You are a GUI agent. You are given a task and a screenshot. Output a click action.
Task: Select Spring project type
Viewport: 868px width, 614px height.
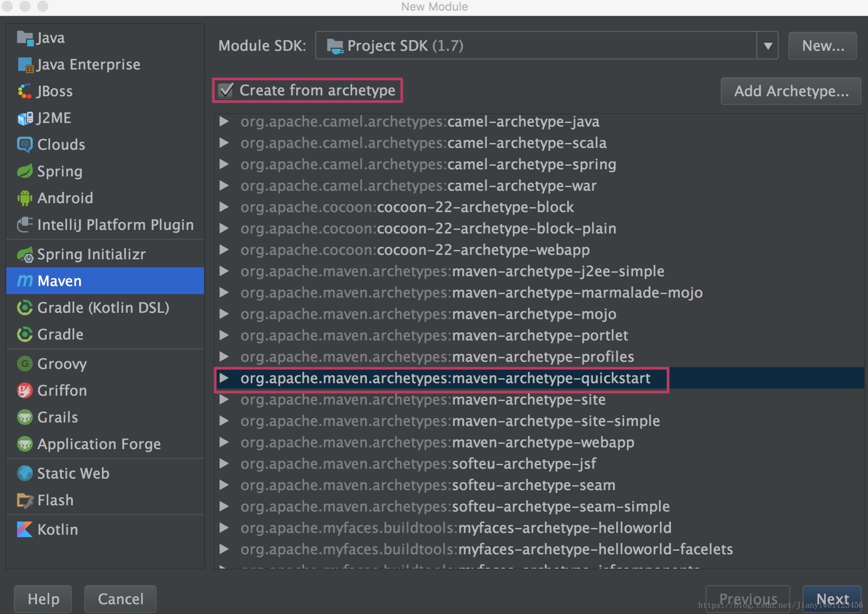[105, 172]
